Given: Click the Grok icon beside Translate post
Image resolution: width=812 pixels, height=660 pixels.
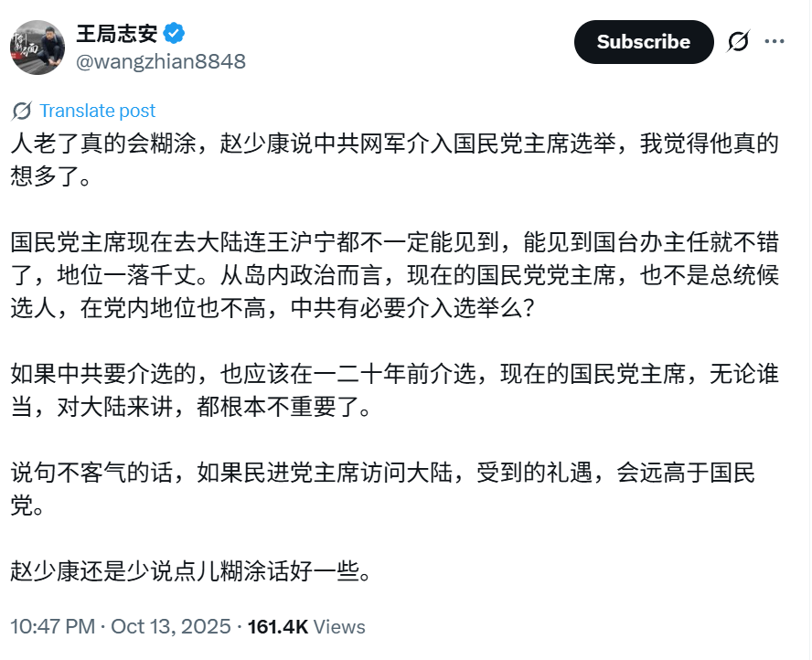Looking at the screenshot, I should (22, 112).
